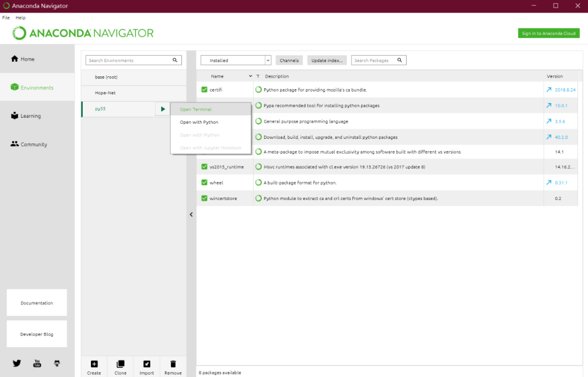Open the Documentation link
Screen dimensions: 588x377
click(x=37, y=303)
